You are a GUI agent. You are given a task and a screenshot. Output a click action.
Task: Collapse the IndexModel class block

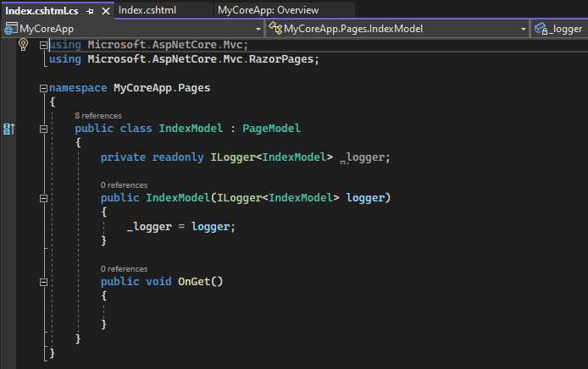tap(43, 129)
